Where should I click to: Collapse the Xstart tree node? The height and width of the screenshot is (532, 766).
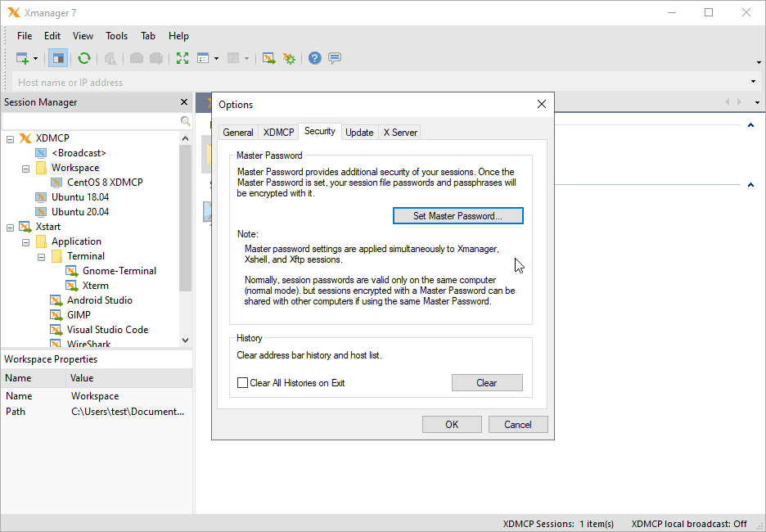click(x=11, y=228)
